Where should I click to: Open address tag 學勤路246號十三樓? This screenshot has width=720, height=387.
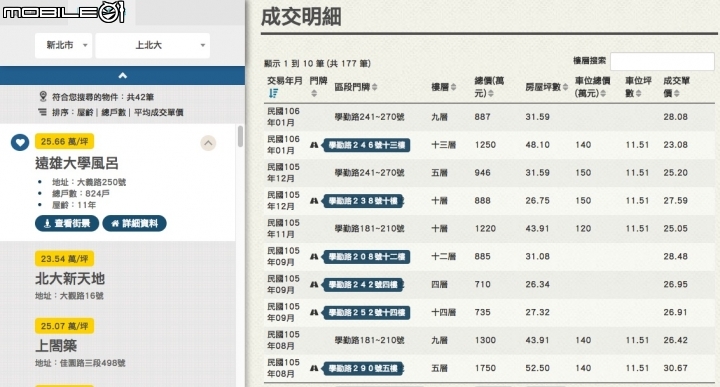click(x=366, y=146)
